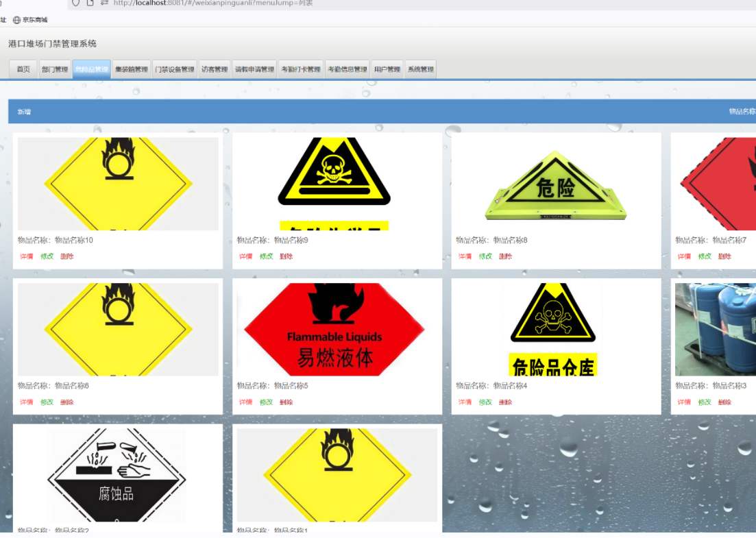Switch to 系统管理 tab

click(420, 69)
